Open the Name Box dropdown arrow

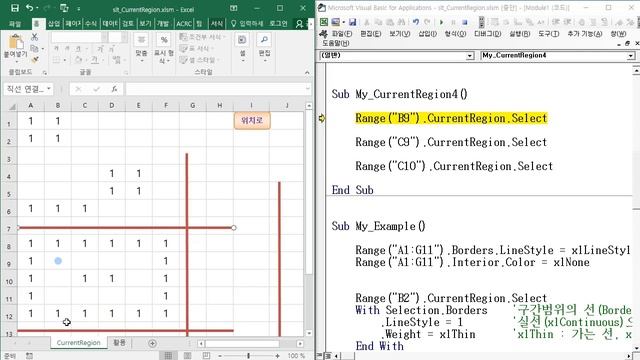(49, 89)
